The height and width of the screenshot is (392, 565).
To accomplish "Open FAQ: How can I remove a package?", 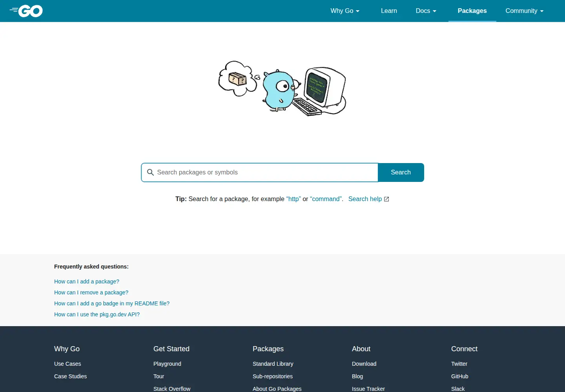I will coord(91,292).
